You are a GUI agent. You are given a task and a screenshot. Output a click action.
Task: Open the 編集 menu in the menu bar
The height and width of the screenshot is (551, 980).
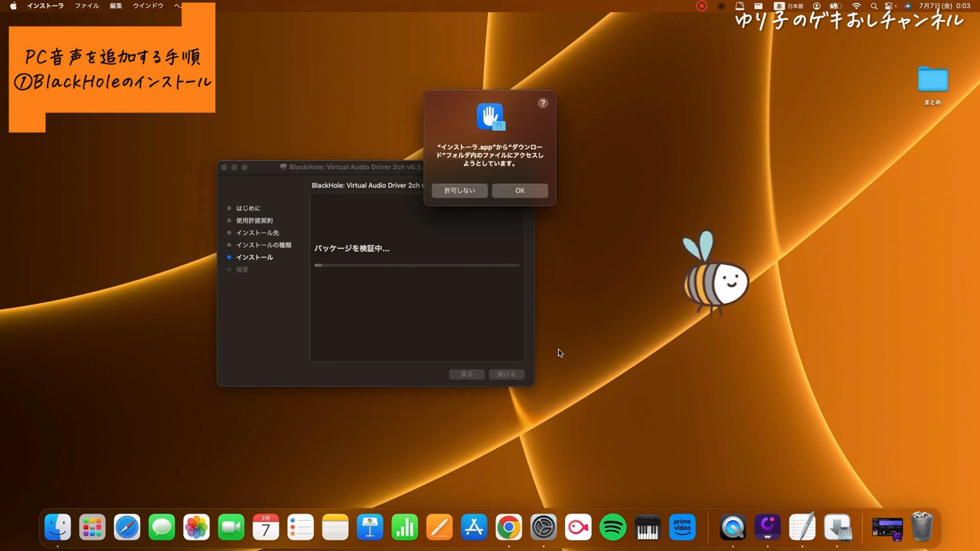(116, 6)
